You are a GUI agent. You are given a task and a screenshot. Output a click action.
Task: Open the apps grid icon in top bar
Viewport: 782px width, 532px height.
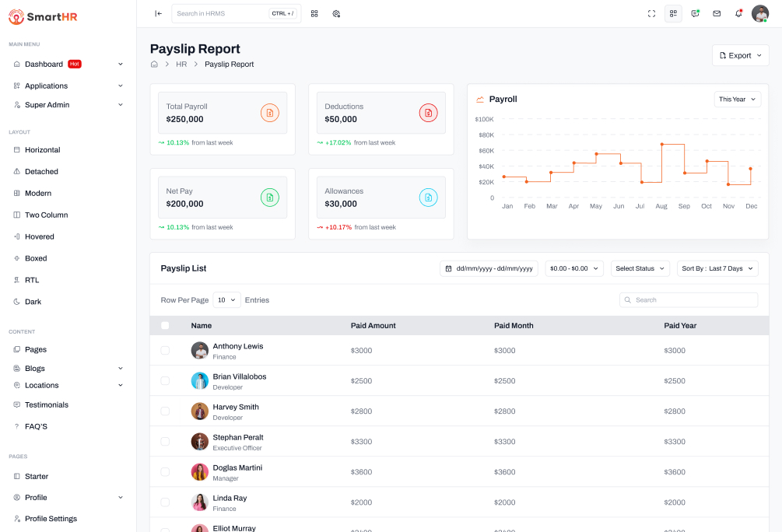pyautogui.click(x=314, y=13)
